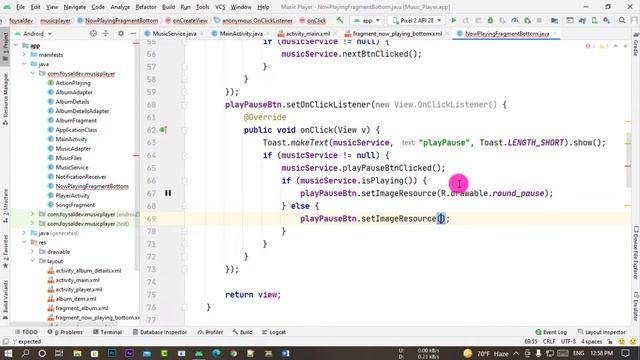Collapse com.foysaldev.musicplayer package
Image resolution: width=640 pixels, height=360 pixels.
click(x=32, y=73)
